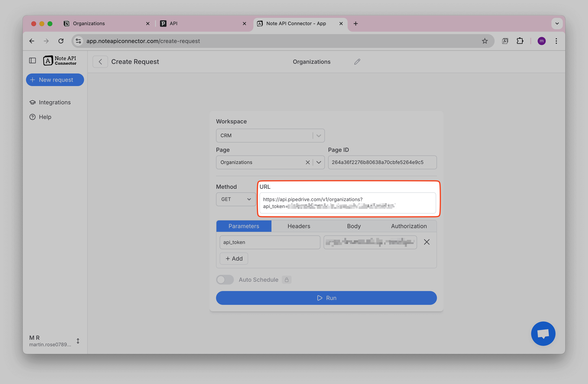Toggle the sidebar panel icon
This screenshot has height=384, width=588.
pos(32,61)
